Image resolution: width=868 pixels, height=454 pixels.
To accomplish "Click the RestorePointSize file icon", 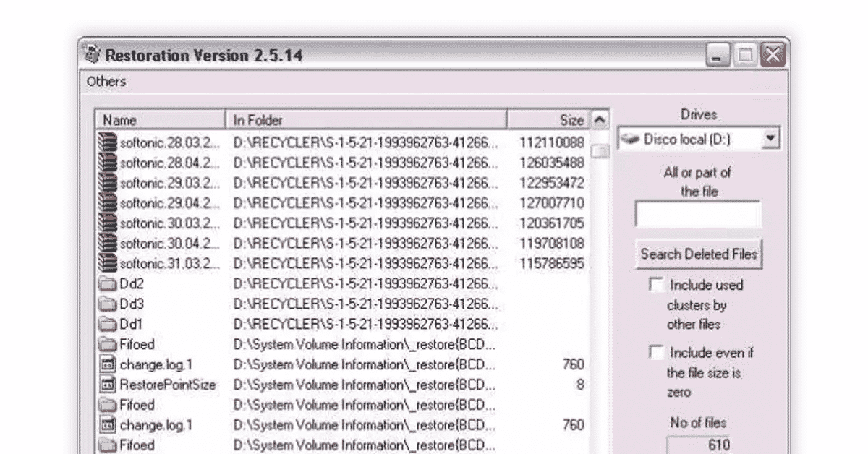I will pyautogui.click(x=108, y=385).
